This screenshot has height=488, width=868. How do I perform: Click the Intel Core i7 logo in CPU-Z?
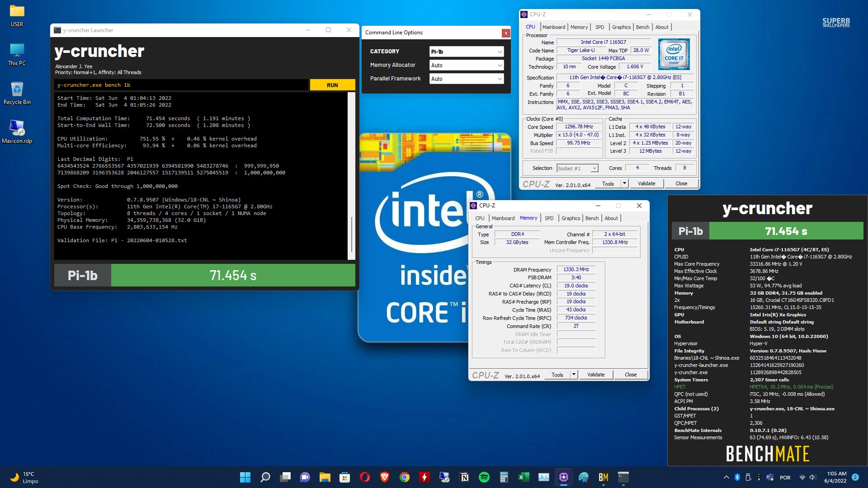tap(674, 54)
